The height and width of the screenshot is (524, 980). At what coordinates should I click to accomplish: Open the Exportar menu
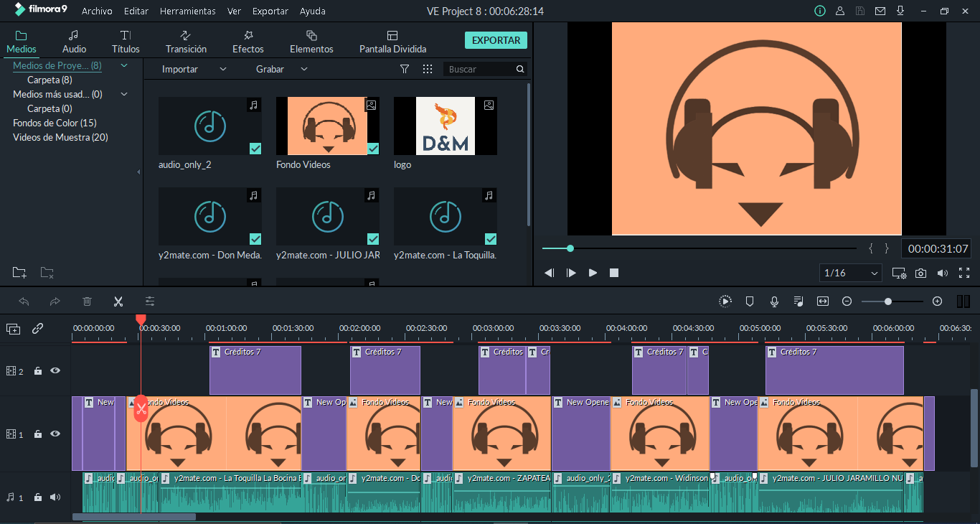click(270, 11)
